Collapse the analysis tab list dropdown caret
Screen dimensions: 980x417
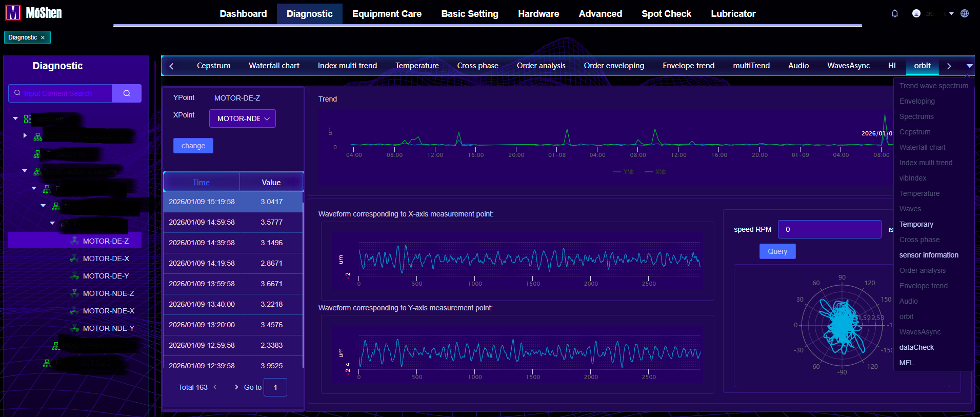point(969,66)
